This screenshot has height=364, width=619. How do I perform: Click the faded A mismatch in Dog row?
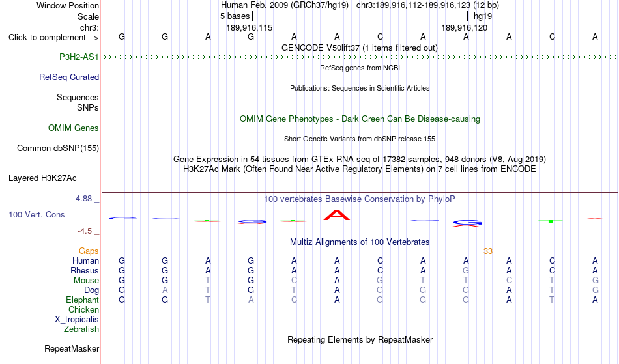click(x=165, y=290)
